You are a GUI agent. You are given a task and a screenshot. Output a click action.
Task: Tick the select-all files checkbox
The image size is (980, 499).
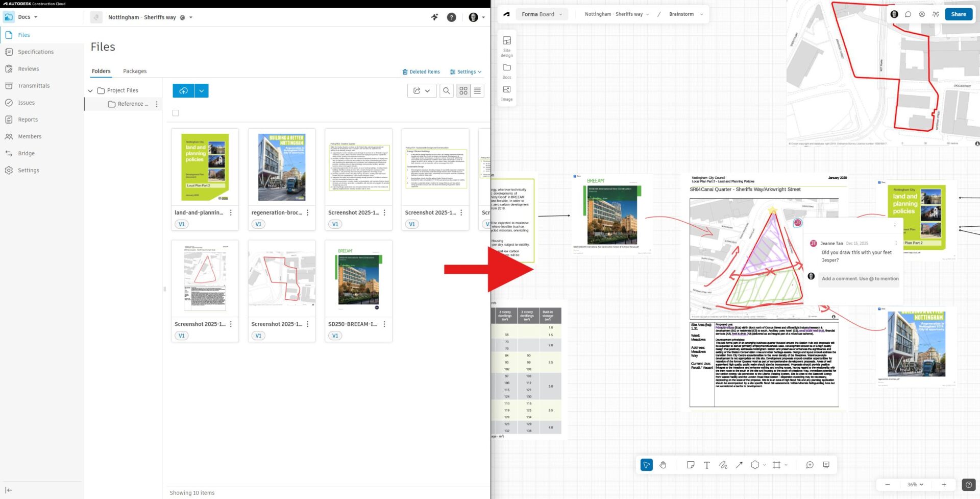(x=176, y=113)
